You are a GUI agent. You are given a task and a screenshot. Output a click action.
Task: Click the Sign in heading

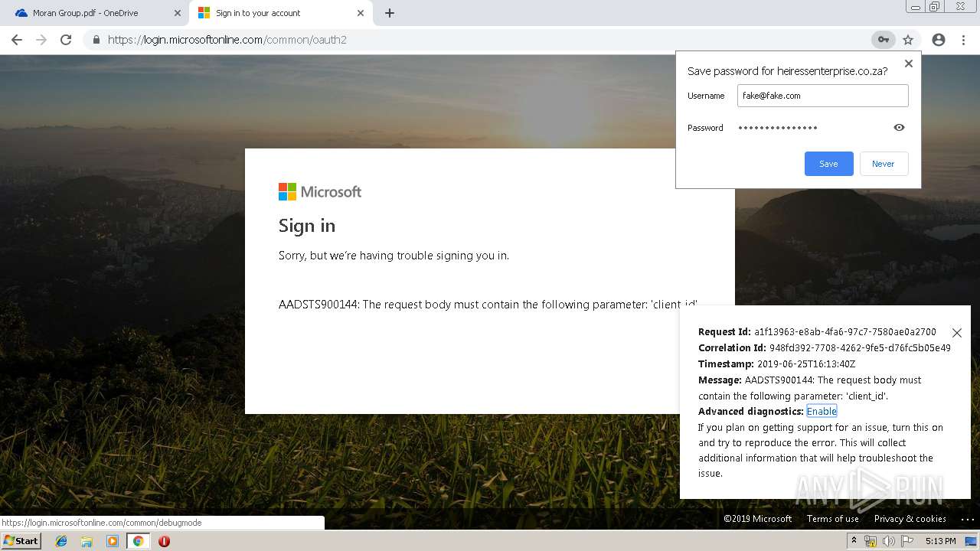pos(307,226)
